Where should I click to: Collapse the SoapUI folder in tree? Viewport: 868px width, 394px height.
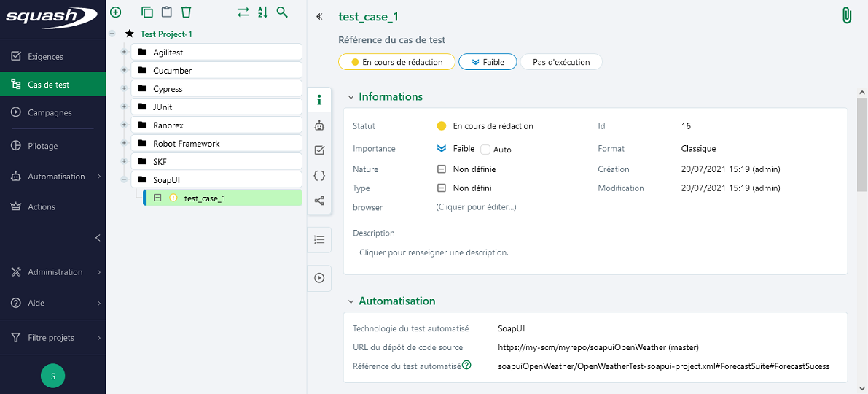(x=124, y=179)
